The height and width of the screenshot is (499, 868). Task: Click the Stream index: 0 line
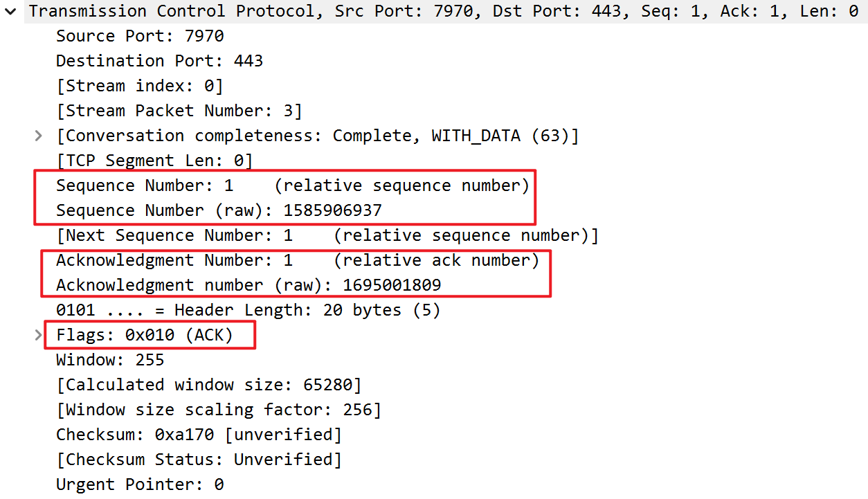tap(139, 86)
